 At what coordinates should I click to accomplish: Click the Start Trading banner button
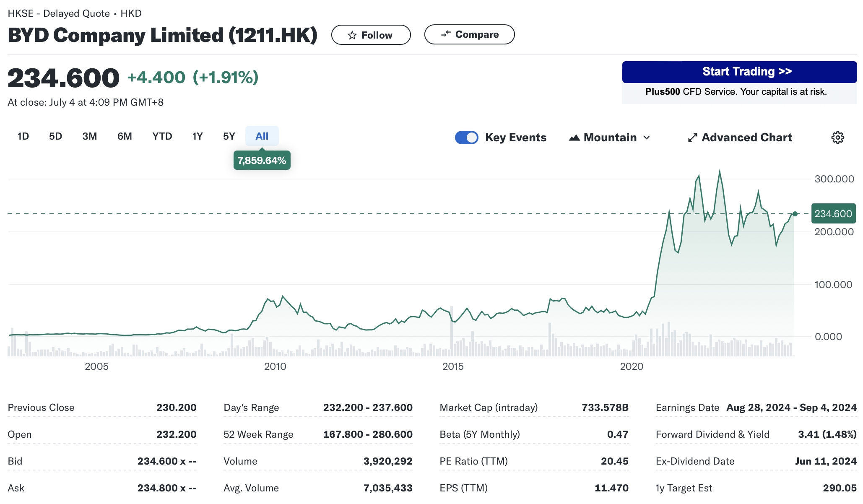coord(739,72)
